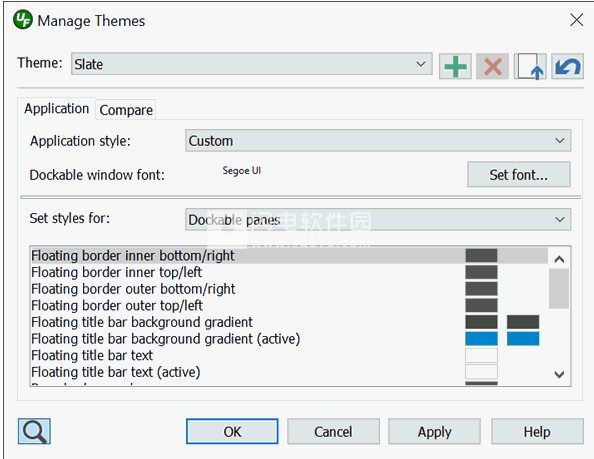Viewport: 594px width, 459px height.
Task: Switch to the Compare tab
Action: [x=126, y=110]
